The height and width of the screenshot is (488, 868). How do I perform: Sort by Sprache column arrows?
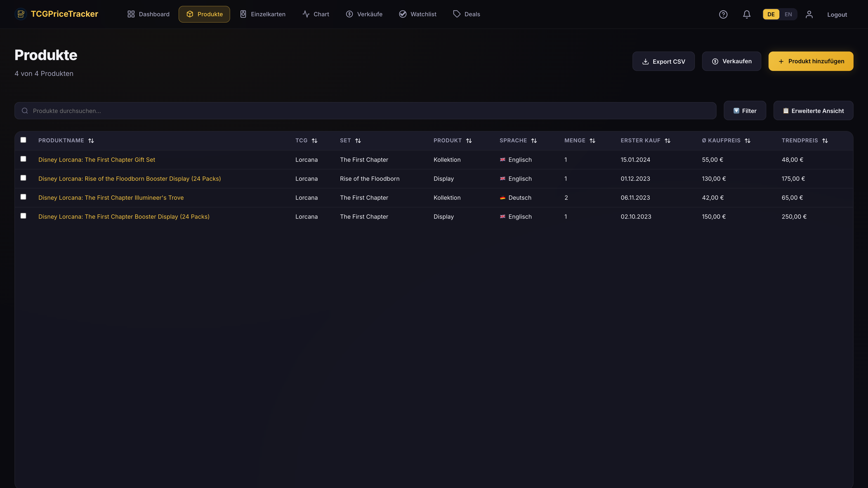click(x=534, y=141)
